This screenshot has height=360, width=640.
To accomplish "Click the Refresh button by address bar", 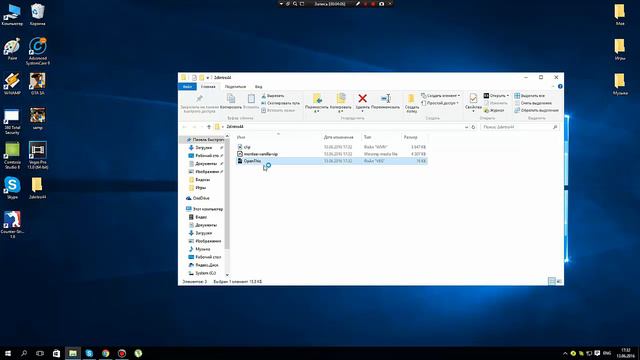I will click(473, 127).
